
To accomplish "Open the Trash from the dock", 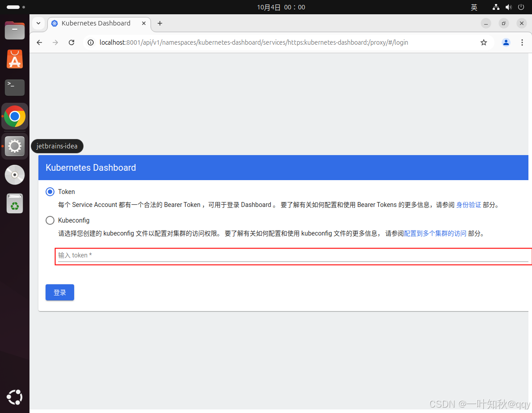I will tap(15, 203).
